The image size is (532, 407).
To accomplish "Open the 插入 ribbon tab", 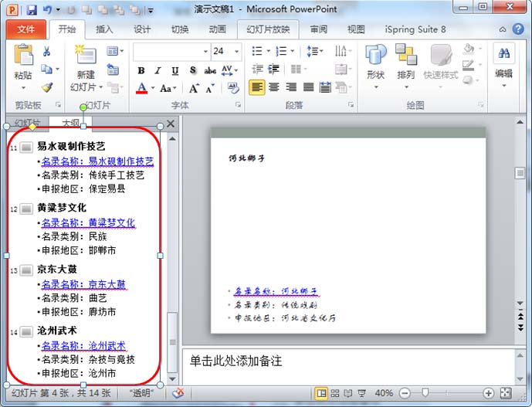I will (104, 29).
